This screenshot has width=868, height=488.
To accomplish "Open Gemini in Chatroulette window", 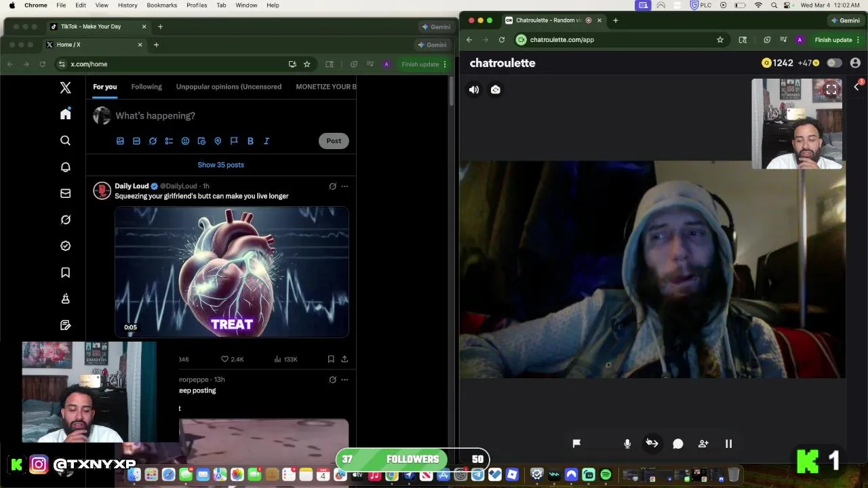I will (x=844, y=20).
